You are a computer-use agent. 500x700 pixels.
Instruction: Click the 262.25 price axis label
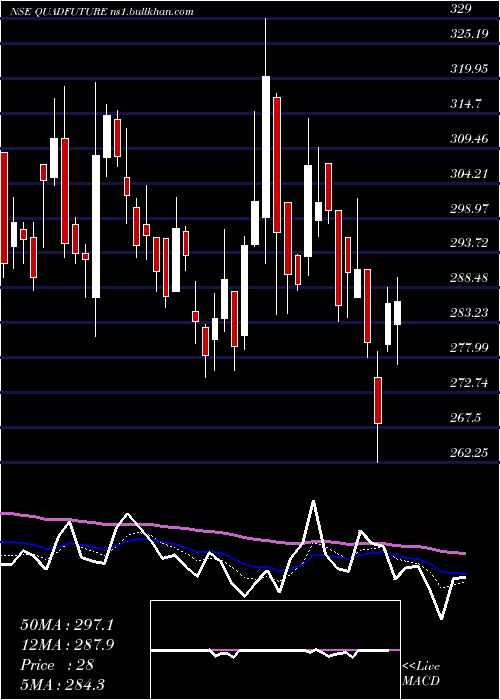point(469,453)
